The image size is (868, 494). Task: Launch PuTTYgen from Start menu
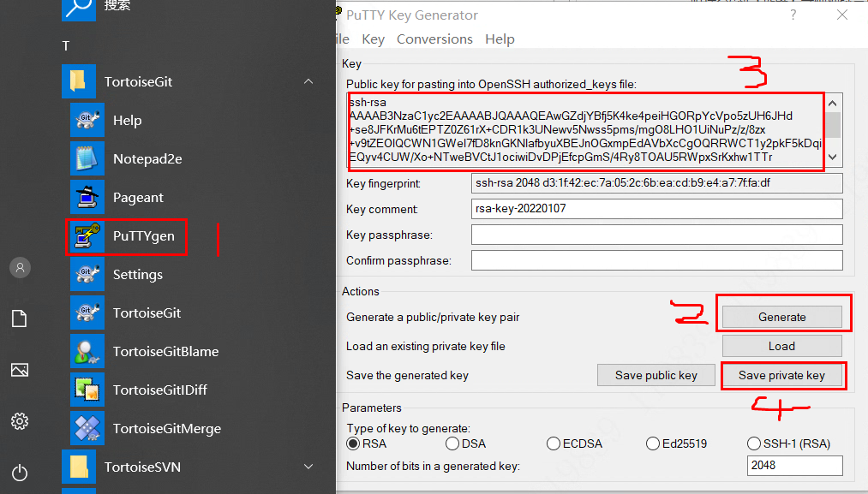87,236
